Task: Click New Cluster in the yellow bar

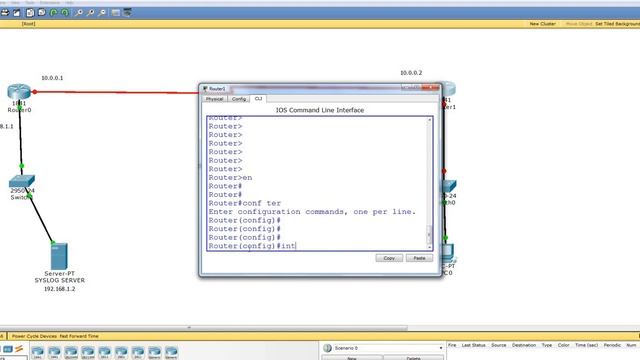Action: 542,24
